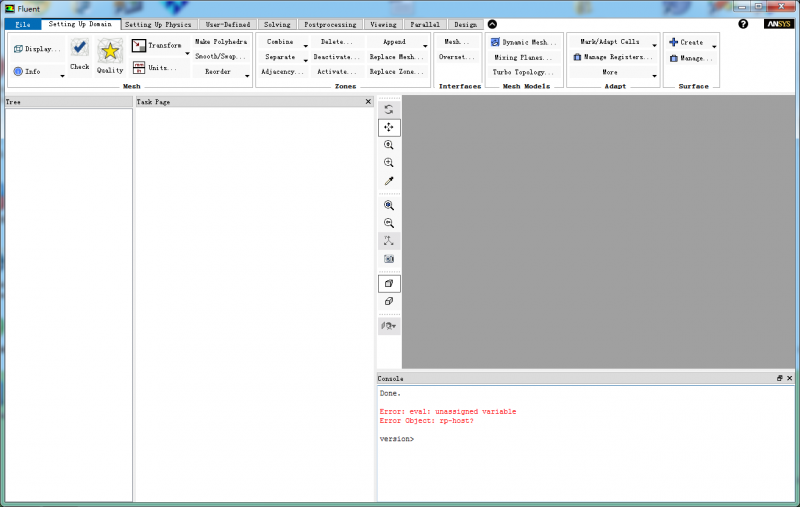
Task: Open Mesh interfaces button
Action: point(457,42)
